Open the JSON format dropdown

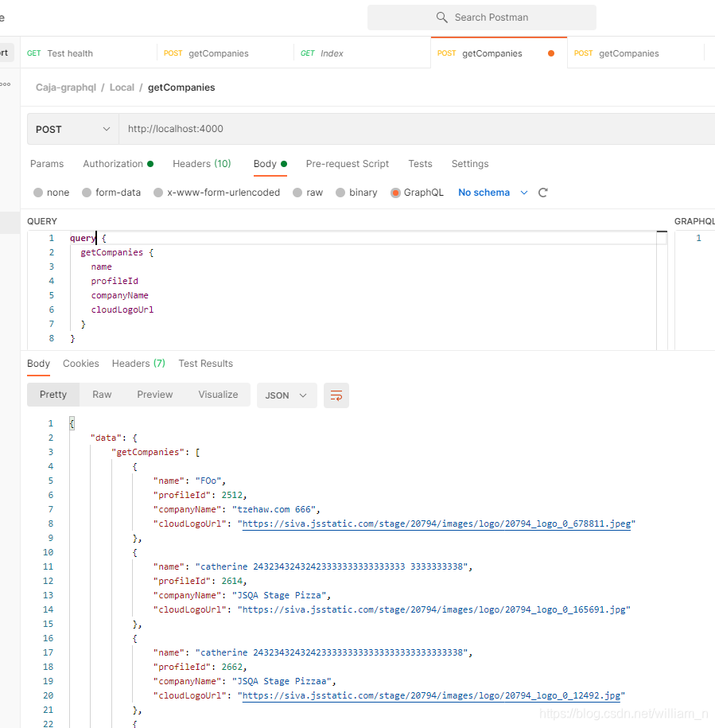tap(287, 395)
